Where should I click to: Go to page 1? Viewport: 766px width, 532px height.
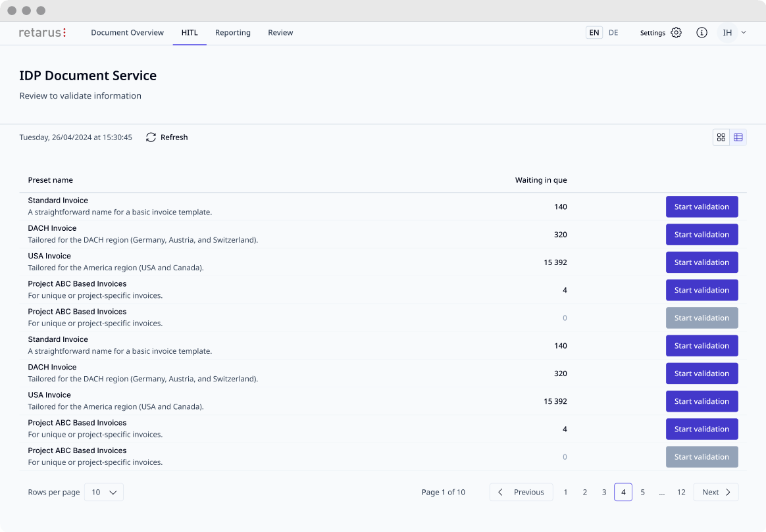pos(565,492)
